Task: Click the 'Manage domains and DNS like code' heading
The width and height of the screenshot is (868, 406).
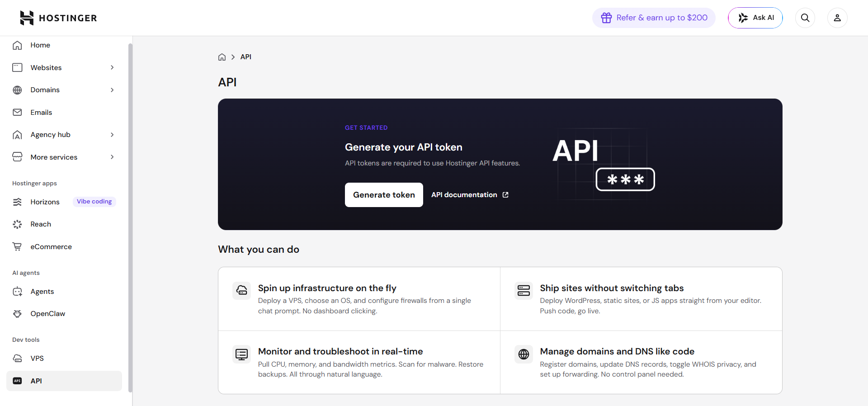Action: [617, 351]
